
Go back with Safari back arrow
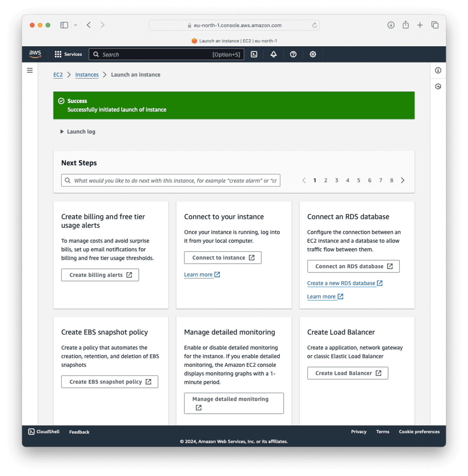89,25
